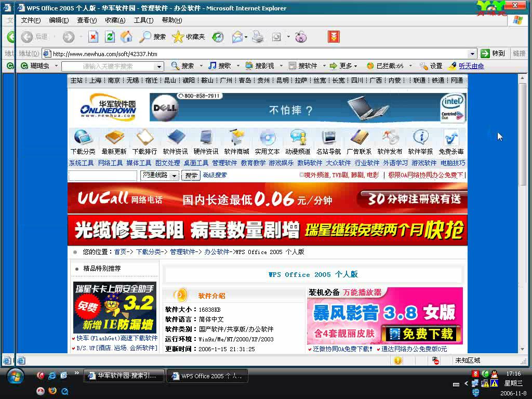532x399 pixels.
Task: Focus the address bar URL field
Action: tap(260, 54)
